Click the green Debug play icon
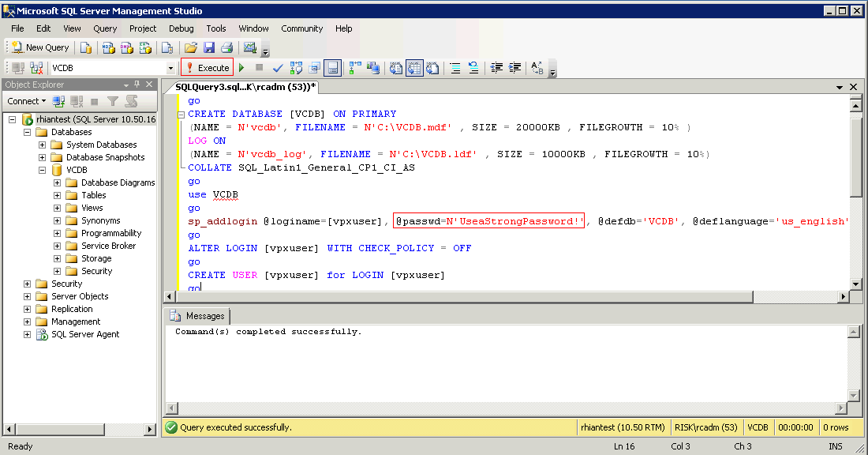The height and width of the screenshot is (455, 868). [241, 68]
